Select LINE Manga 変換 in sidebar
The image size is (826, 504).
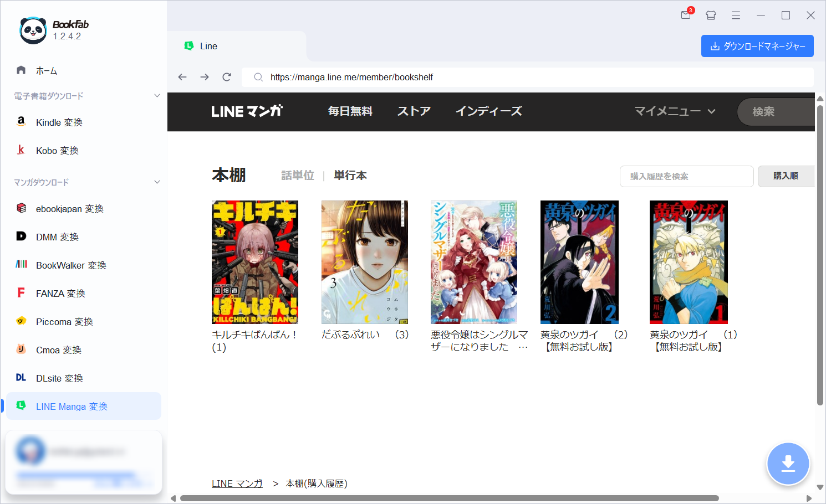(84, 406)
